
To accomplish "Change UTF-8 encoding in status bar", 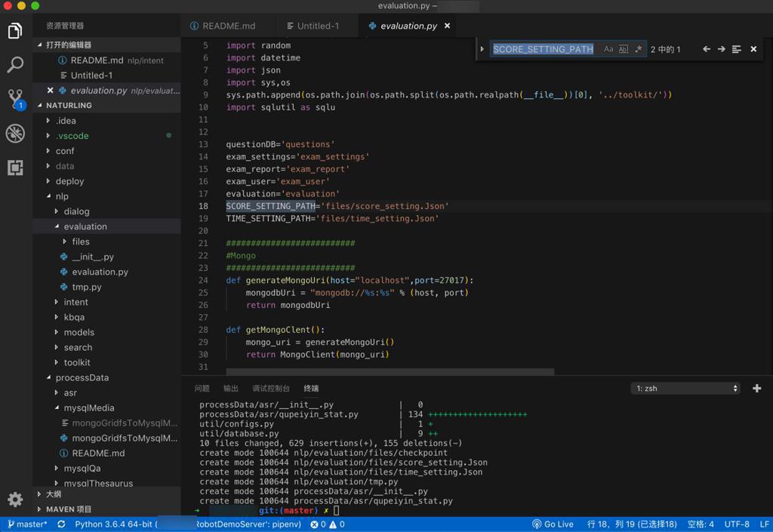I will click(737, 524).
